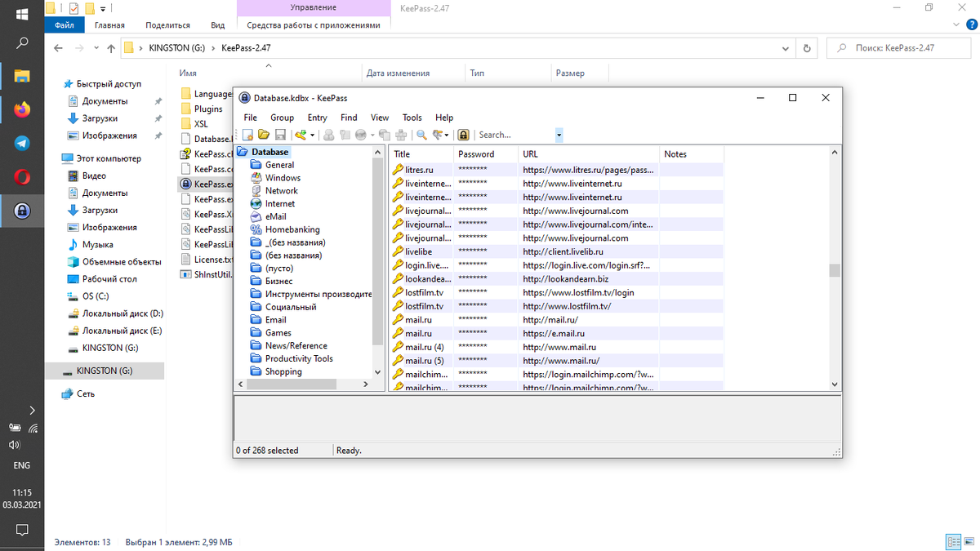Sort entries by URL column header
Screen dimensions: 980x551
589,154
